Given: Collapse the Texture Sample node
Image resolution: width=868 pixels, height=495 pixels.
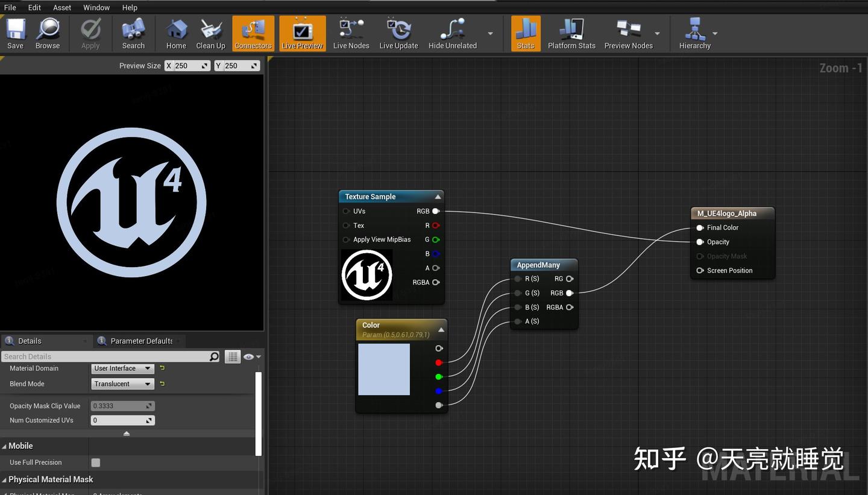Looking at the screenshot, I should coord(438,196).
